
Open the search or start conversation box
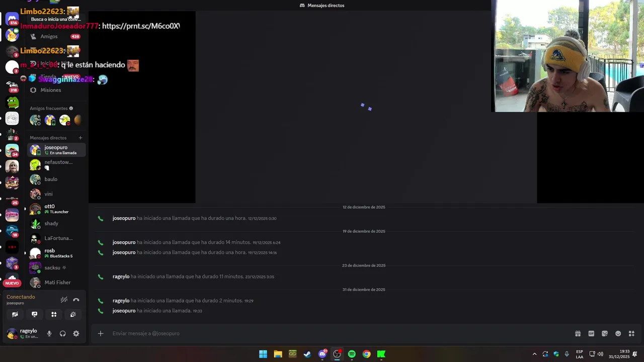pyautogui.click(x=56, y=19)
